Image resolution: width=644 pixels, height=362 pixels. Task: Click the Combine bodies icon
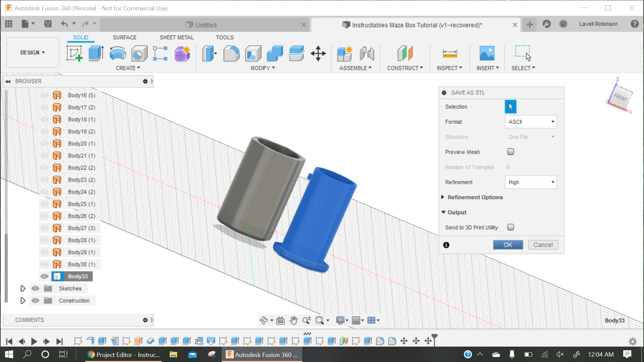275,54
